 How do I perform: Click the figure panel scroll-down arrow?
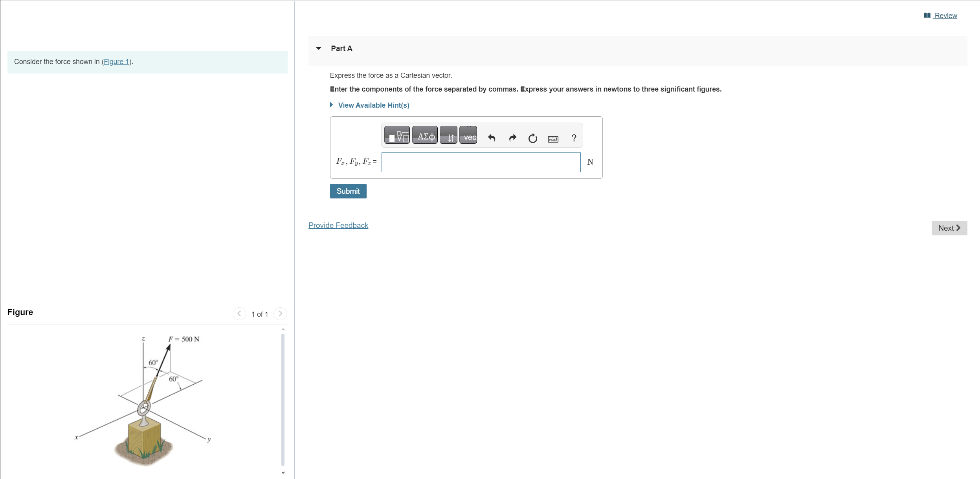pyautogui.click(x=283, y=473)
